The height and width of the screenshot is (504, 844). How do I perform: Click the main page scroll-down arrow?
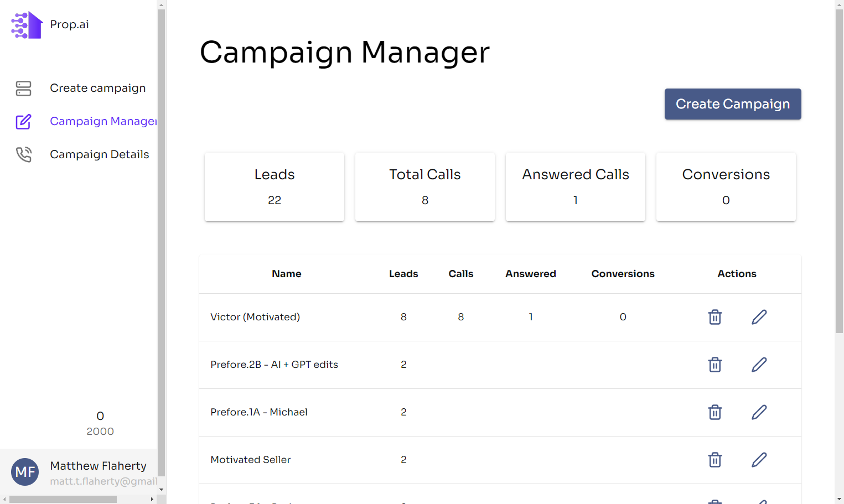coord(839,500)
